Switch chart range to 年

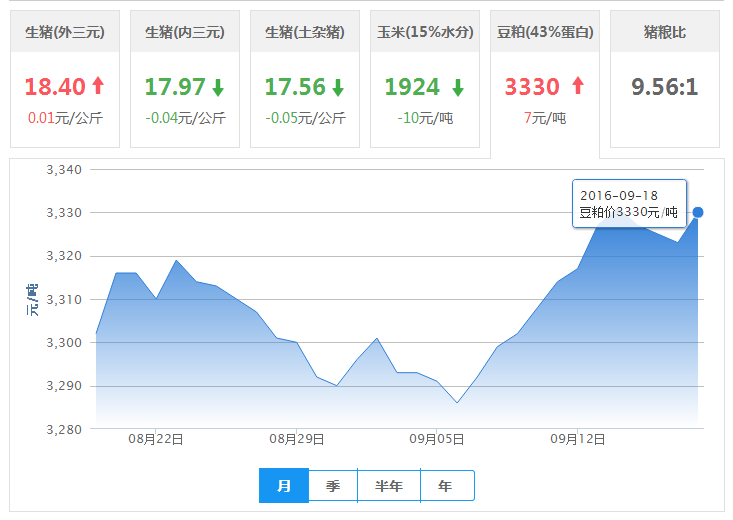(x=447, y=486)
